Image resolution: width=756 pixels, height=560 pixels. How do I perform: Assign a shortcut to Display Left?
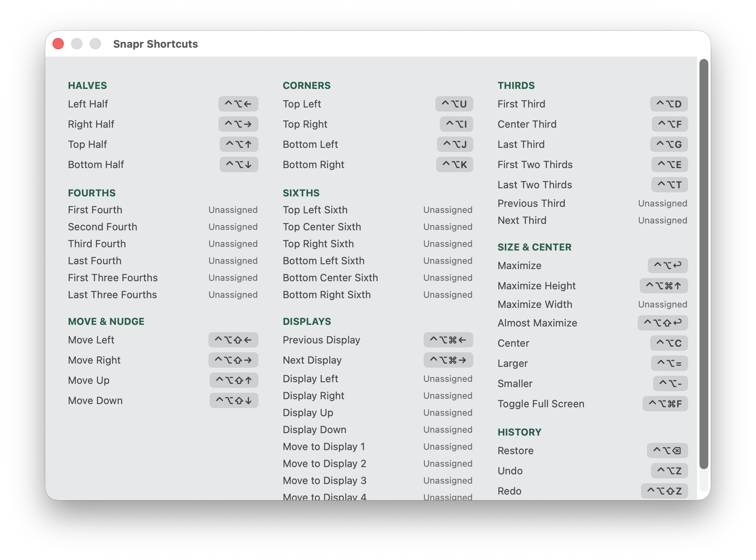(x=448, y=379)
